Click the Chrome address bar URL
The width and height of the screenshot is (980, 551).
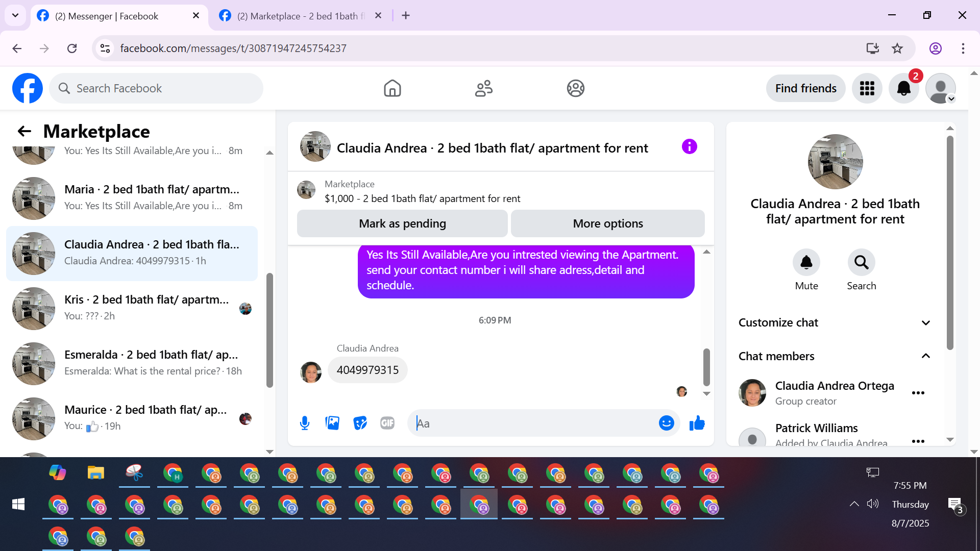[x=233, y=48]
